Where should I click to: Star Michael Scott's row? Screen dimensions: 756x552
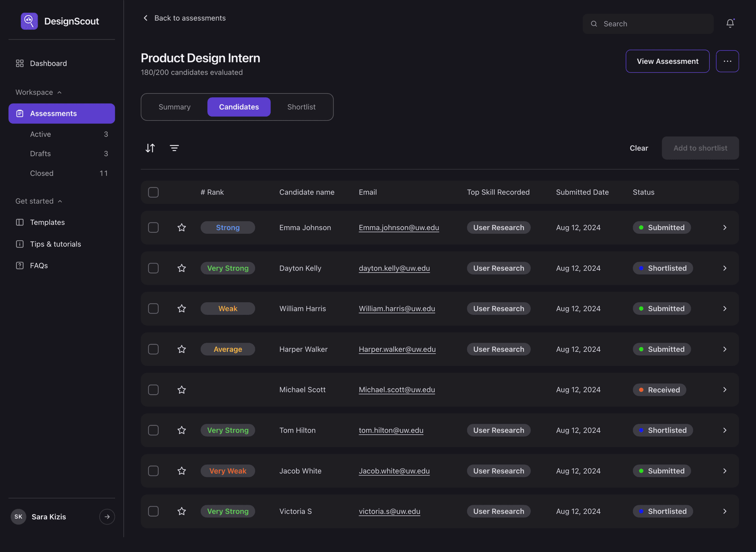[x=181, y=390]
